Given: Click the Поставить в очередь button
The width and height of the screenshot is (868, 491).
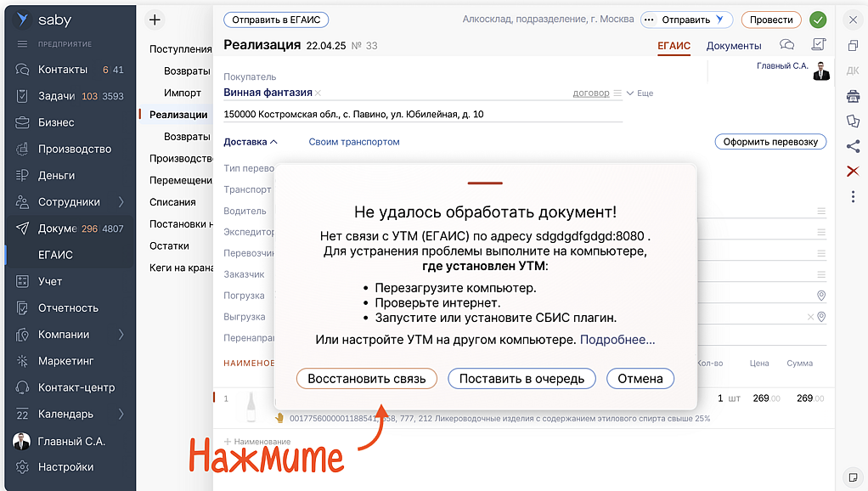Looking at the screenshot, I should click(x=521, y=378).
